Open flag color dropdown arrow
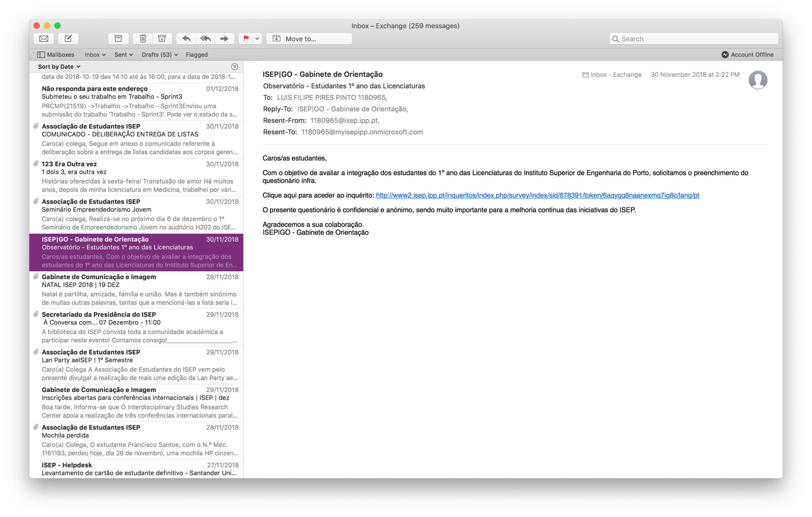Viewport: 812px width, 517px height. [x=257, y=39]
